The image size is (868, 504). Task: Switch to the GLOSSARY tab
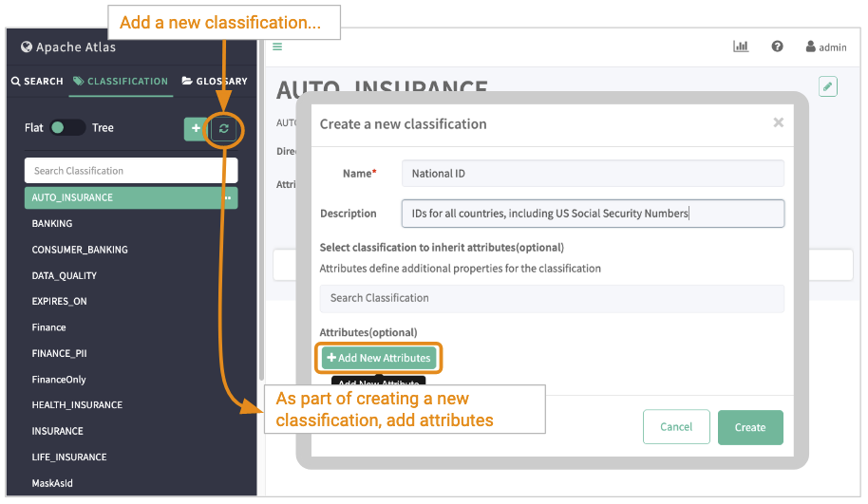tap(215, 82)
